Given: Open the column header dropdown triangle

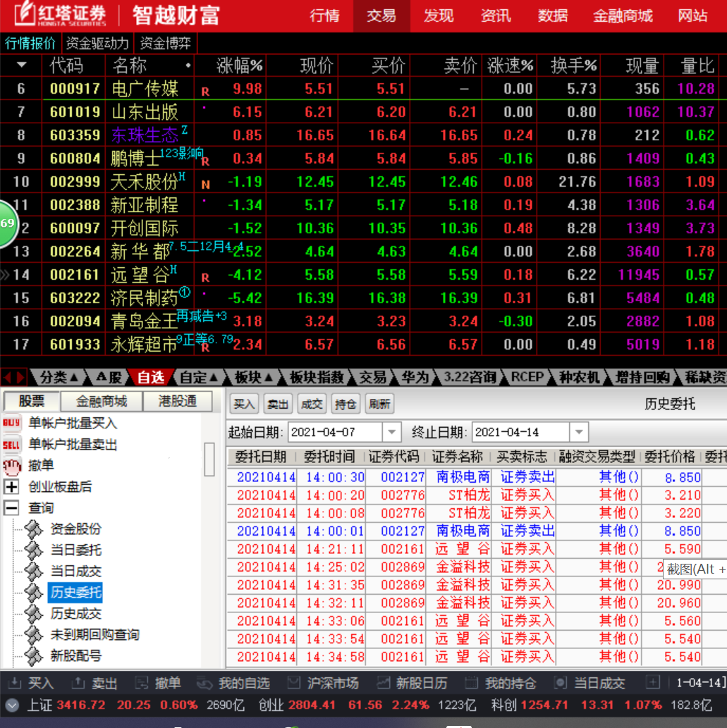Looking at the screenshot, I should [x=21, y=65].
